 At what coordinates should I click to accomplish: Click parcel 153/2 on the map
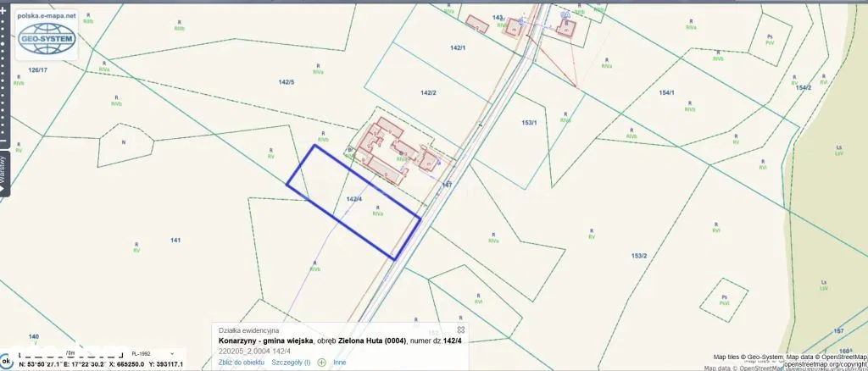639,255
